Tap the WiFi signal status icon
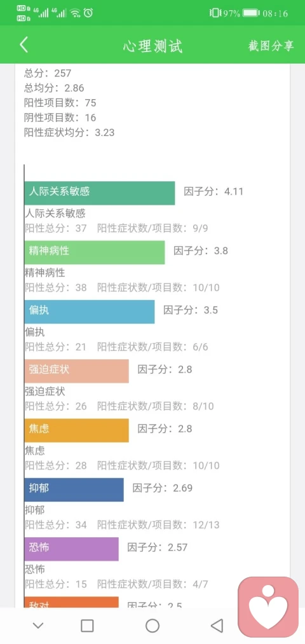The height and width of the screenshot is (644, 305). click(75, 13)
